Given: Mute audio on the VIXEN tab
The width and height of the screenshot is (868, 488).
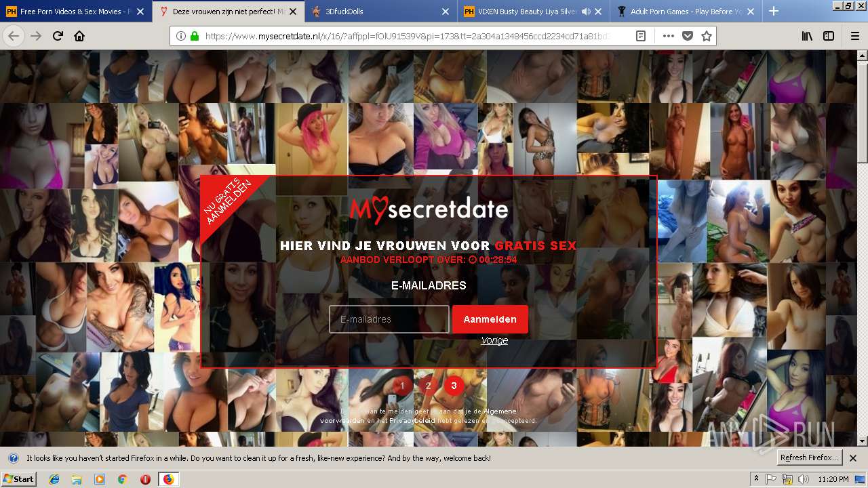Looking at the screenshot, I should click(x=585, y=12).
